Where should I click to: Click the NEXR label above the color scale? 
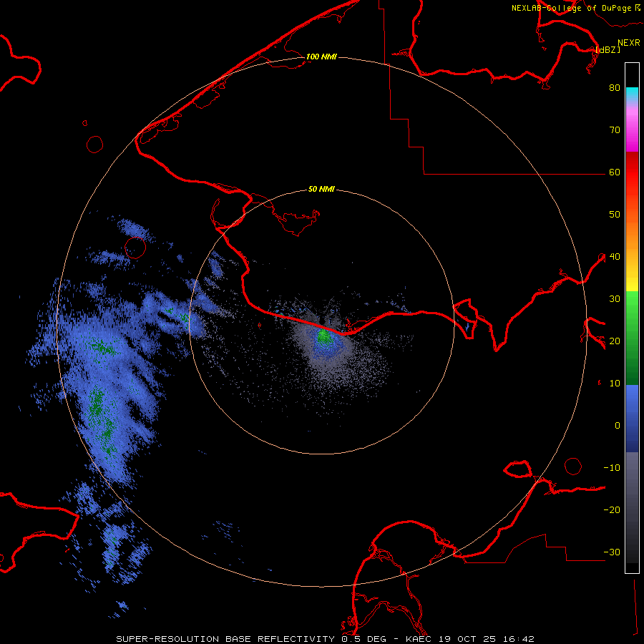(629, 43)
